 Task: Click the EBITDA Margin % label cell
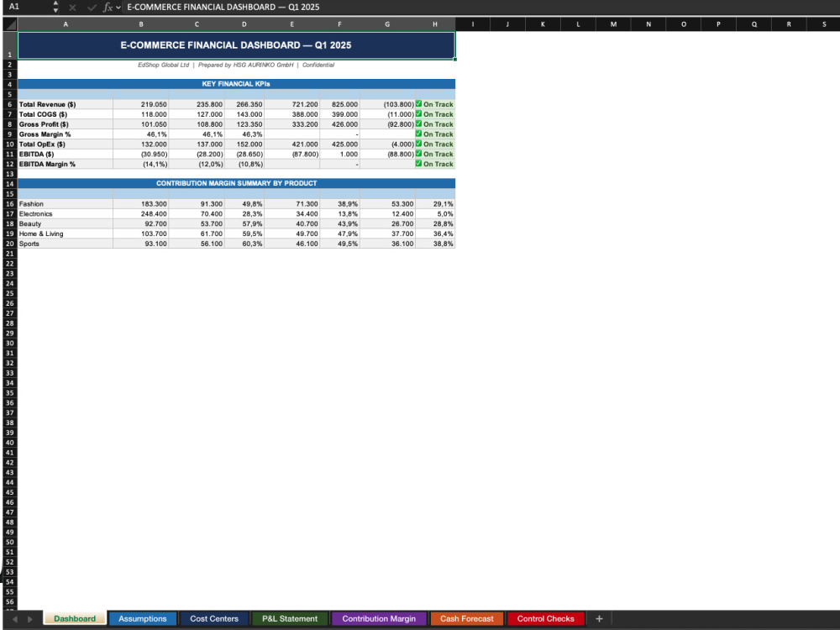pos(66,164)
